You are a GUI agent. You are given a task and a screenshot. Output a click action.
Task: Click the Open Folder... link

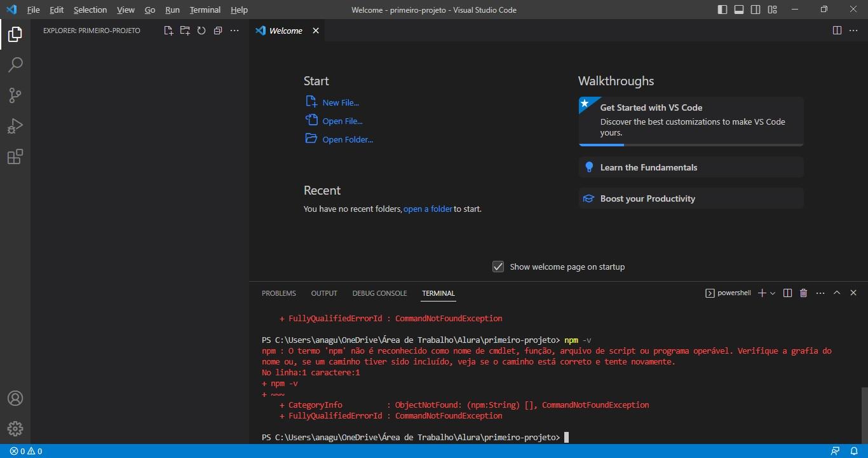348,139
